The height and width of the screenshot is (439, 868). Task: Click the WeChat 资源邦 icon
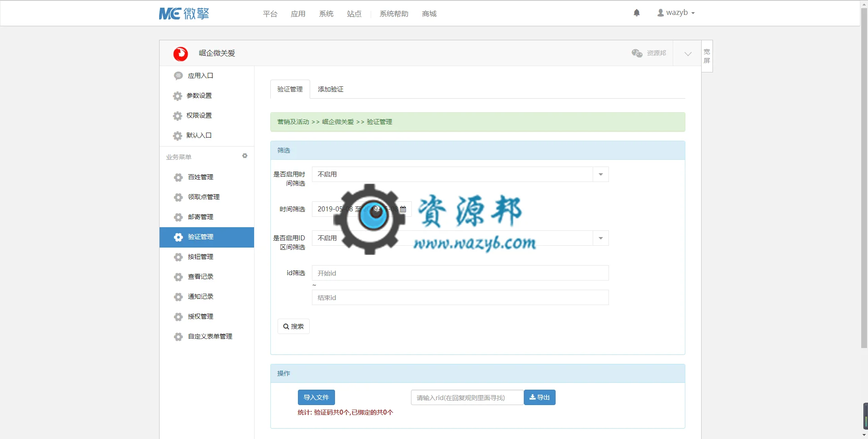[x=637, y=53]
